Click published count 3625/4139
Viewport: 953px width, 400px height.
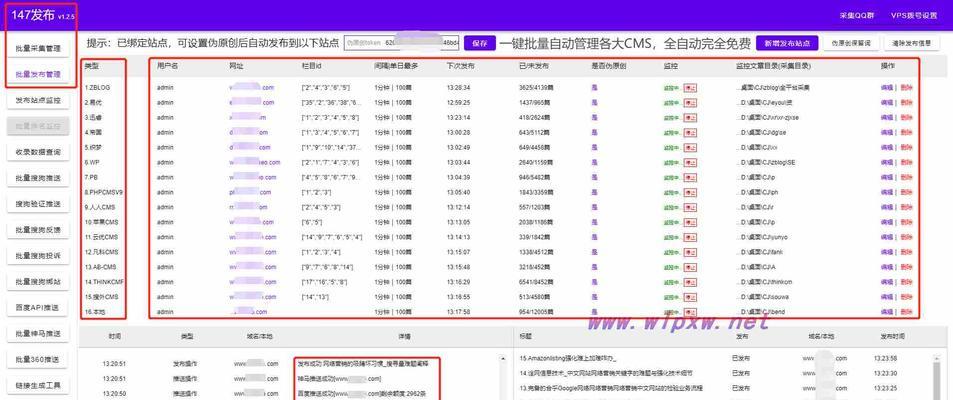pyautogui.click(x=537, y=88)
